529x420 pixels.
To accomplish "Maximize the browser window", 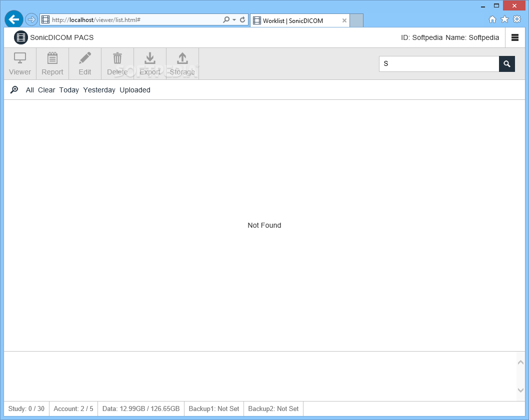I will (496, 5).
